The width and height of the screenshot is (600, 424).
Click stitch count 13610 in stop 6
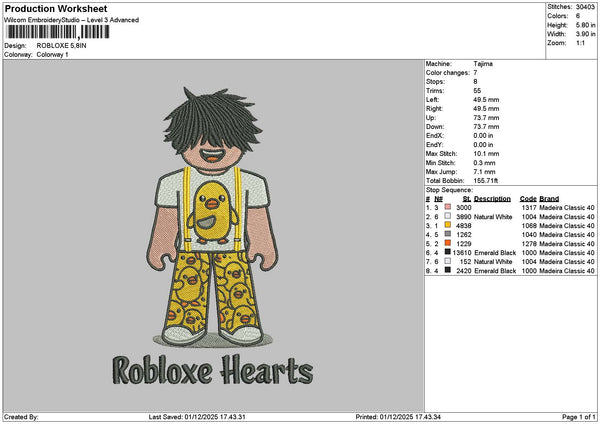[x=462, y=253]
